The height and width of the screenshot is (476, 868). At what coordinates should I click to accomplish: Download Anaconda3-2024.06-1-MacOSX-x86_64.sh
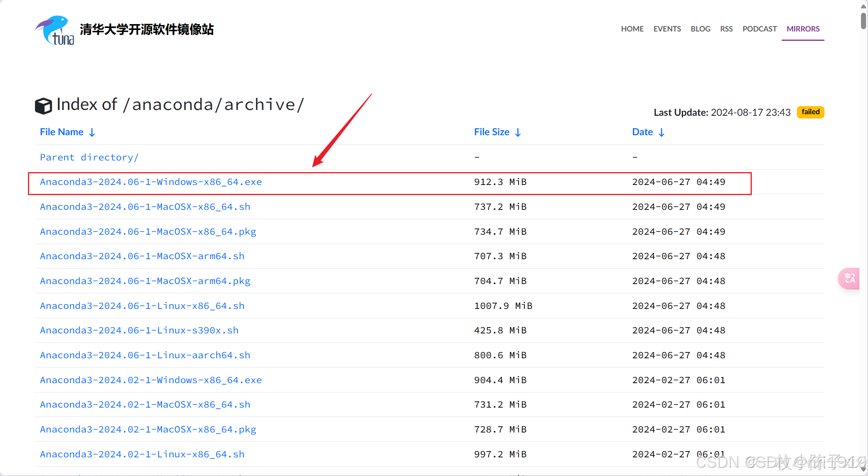145,207
